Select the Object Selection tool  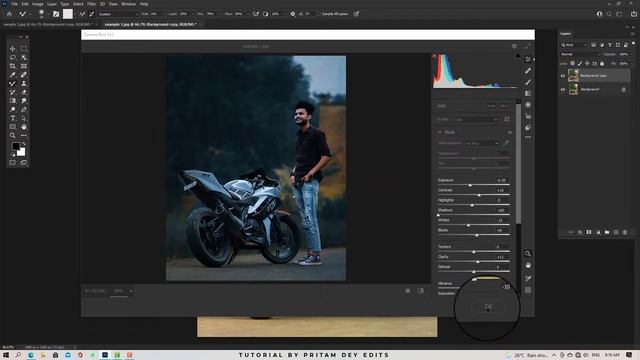click(24, 57)
